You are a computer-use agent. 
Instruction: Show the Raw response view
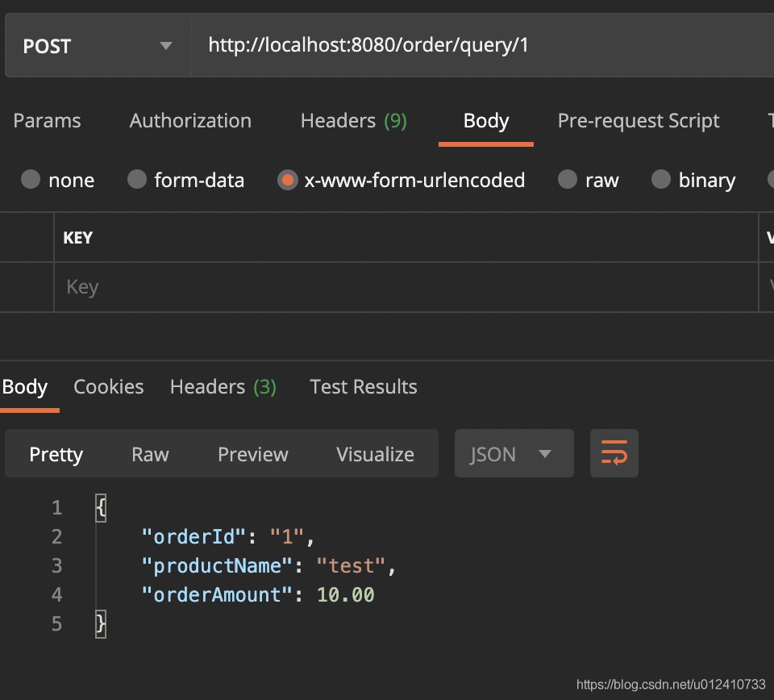point(150,454)
